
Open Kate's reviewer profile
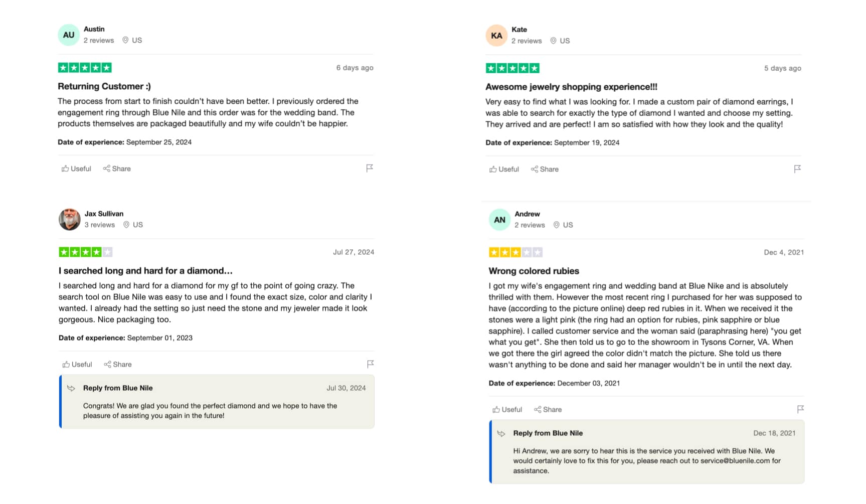(x=519, y=30)
